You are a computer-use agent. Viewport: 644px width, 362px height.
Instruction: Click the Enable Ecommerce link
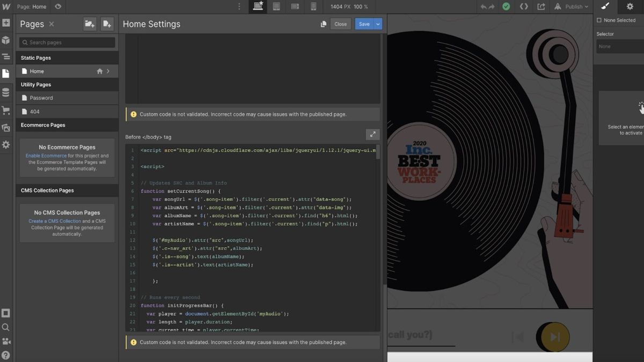pos(45,155)
